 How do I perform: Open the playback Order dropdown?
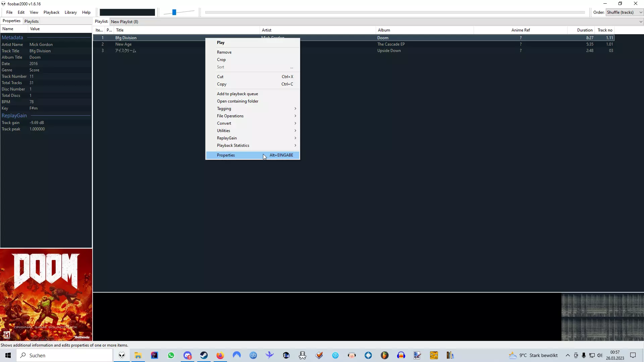(x=625, y=12)
